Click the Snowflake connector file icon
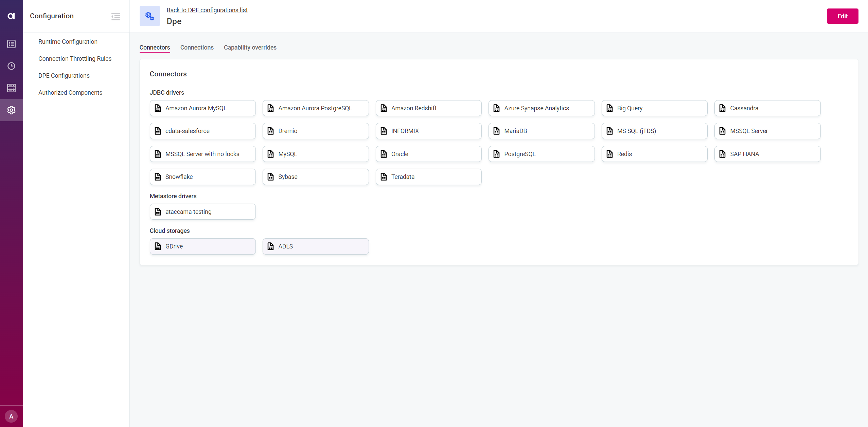This screenshot has height=427, width=868. (158, 177)
